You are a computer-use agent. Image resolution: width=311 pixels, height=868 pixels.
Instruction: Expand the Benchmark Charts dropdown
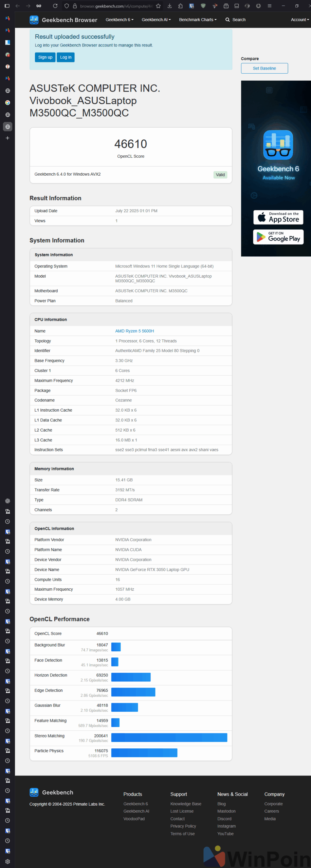click(198, 20)
